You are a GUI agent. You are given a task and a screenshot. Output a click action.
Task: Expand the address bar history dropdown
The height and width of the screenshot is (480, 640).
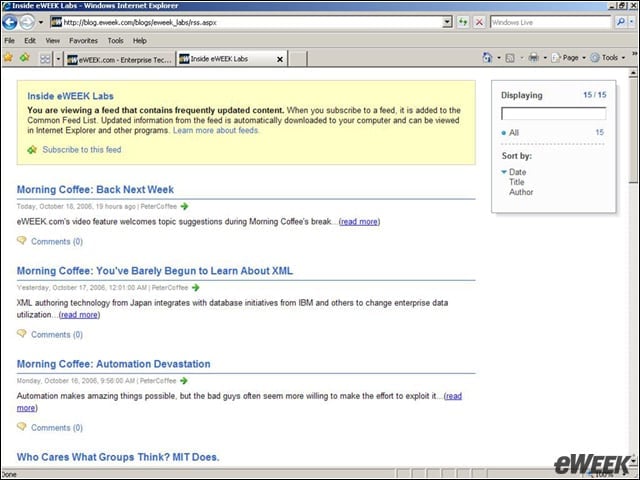tap(448, 22)
